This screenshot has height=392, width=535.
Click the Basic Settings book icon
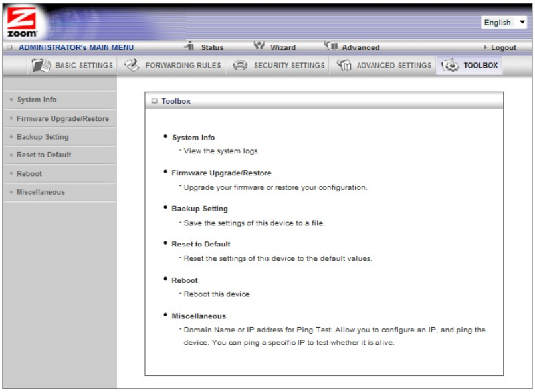pyautogui.click(x=41, y=66)
